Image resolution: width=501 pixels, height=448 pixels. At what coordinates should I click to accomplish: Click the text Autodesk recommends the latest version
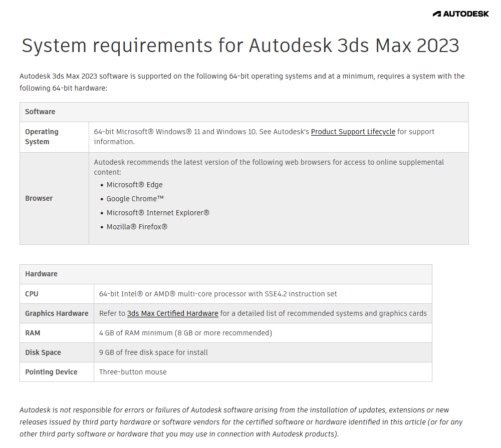pos(269,167)
